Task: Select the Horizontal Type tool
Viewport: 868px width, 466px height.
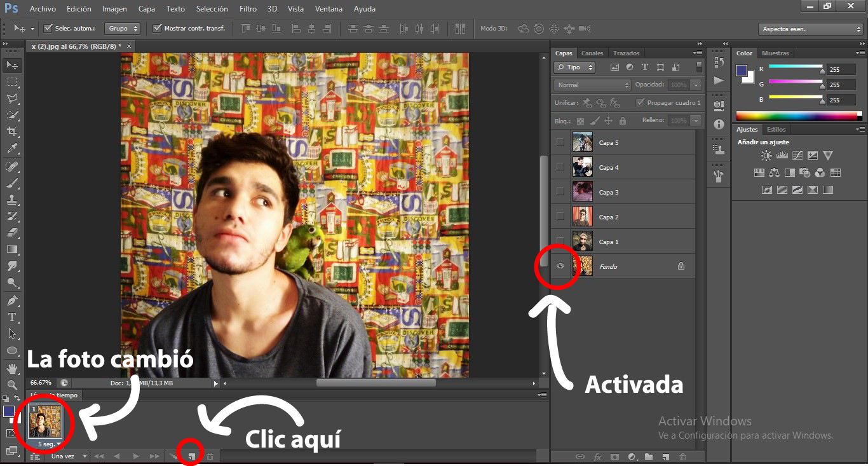Action: pyautogui.click(x=11, y=317)
